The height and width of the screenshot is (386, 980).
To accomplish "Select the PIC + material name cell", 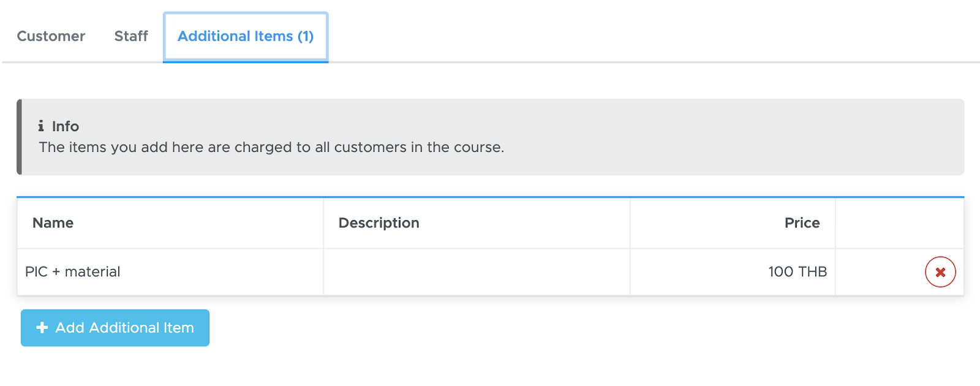I will (170, 272).
